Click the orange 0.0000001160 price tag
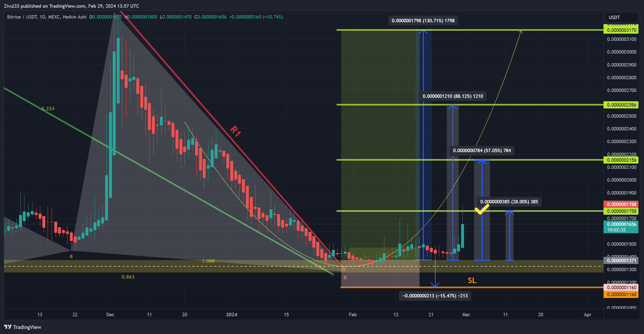644x334 pixels. (x=621, y=295)
